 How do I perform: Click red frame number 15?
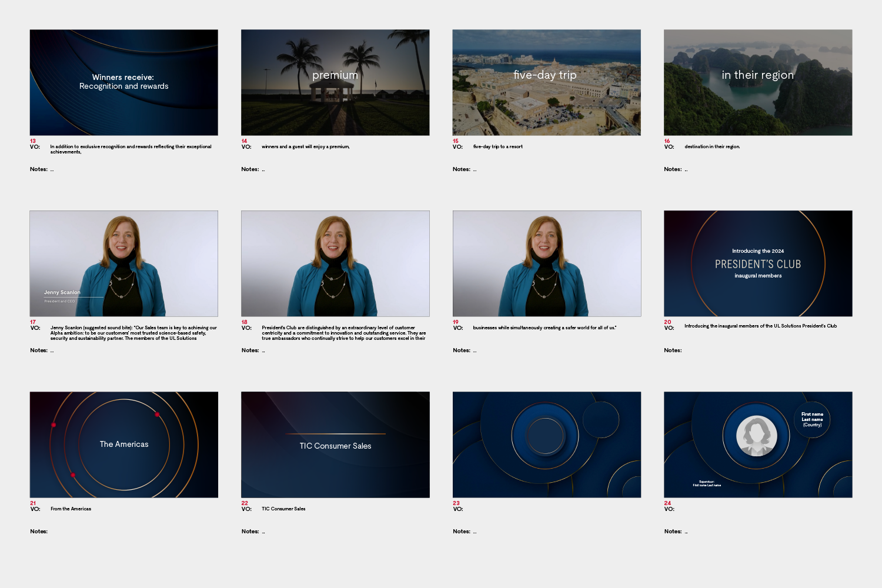coord(455,141)
